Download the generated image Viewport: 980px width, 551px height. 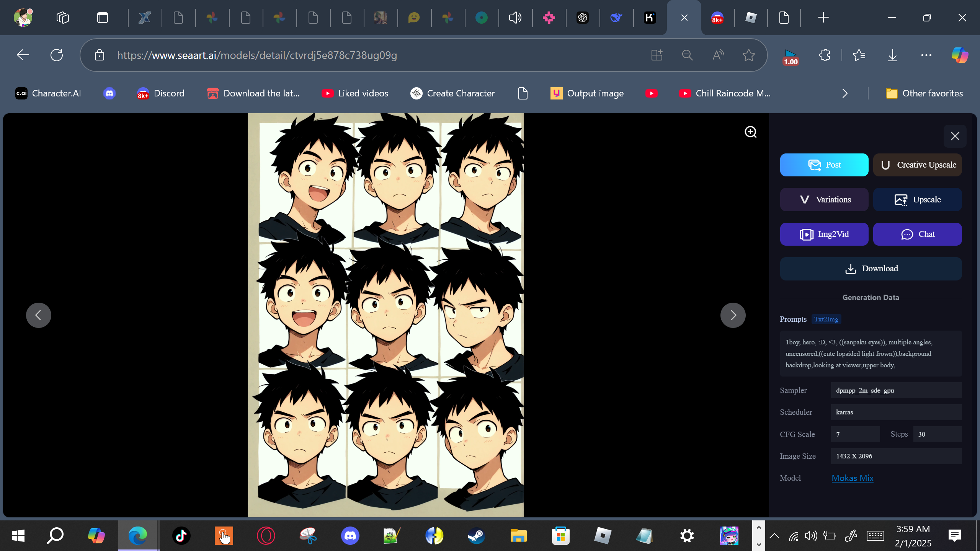coord(871,269)
